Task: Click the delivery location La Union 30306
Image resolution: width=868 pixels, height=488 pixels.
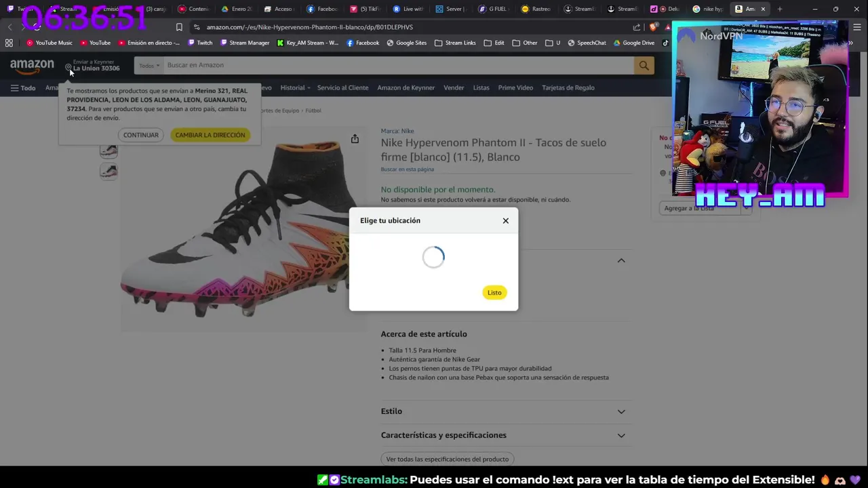Action: coord(93,65)
